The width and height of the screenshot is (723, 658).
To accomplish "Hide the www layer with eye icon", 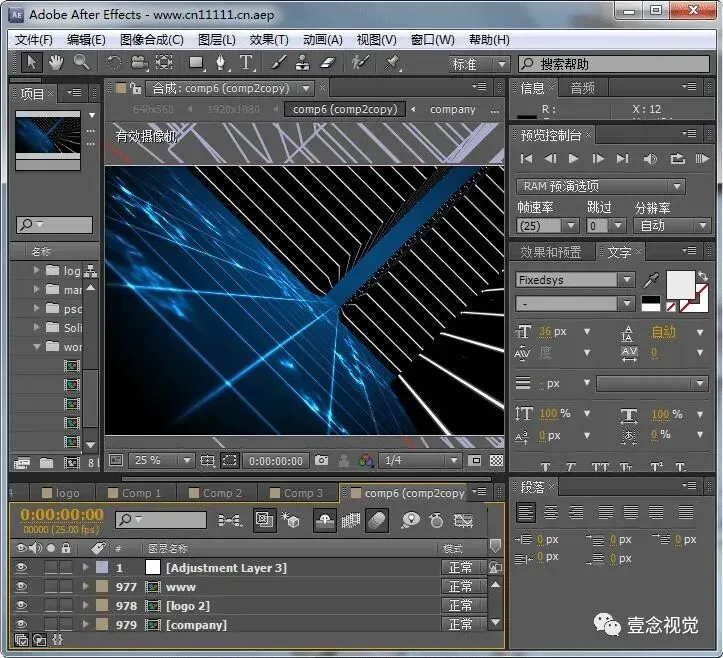I will pyautogui.click(x=22, y=587).
